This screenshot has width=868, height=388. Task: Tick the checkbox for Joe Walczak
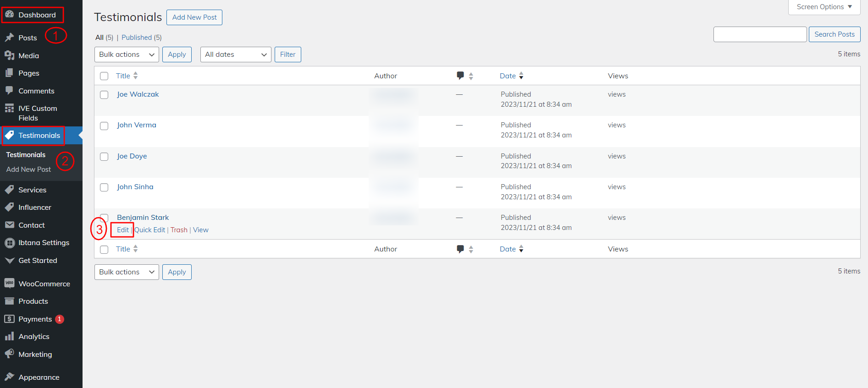point(104,95)
